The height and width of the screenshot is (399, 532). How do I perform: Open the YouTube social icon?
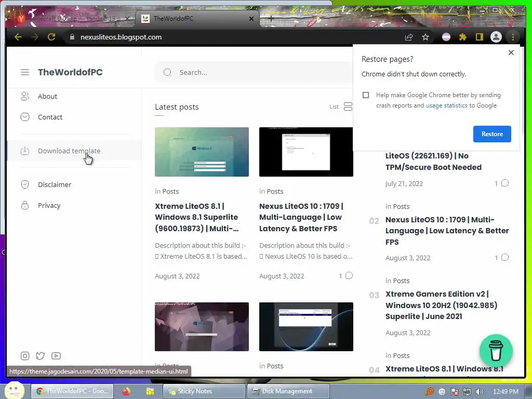(56, 355)
